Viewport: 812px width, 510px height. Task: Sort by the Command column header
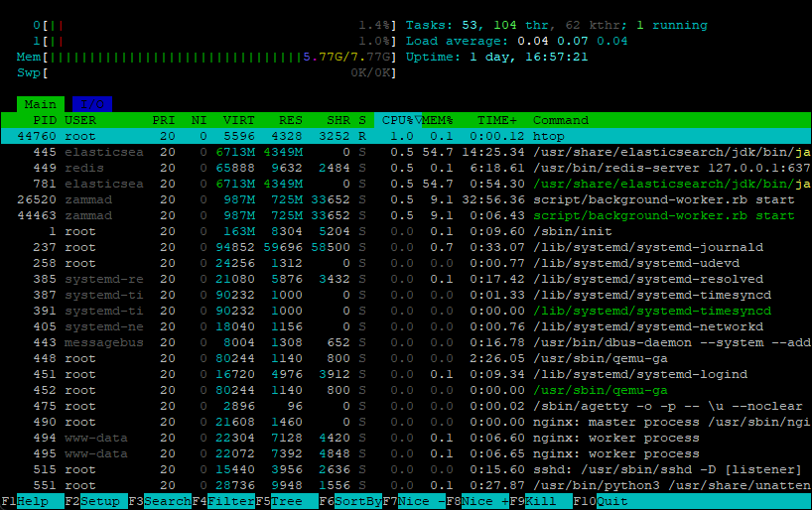pos(561,120)
